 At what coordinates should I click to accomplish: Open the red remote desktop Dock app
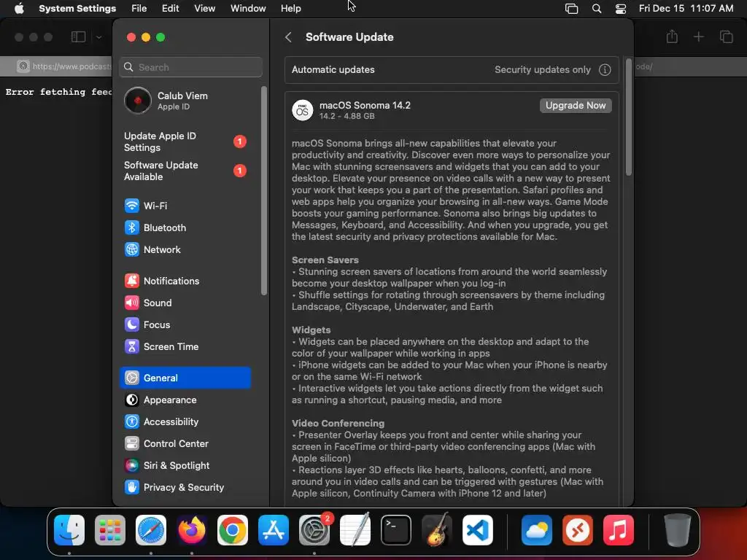(x=578, y=529)
